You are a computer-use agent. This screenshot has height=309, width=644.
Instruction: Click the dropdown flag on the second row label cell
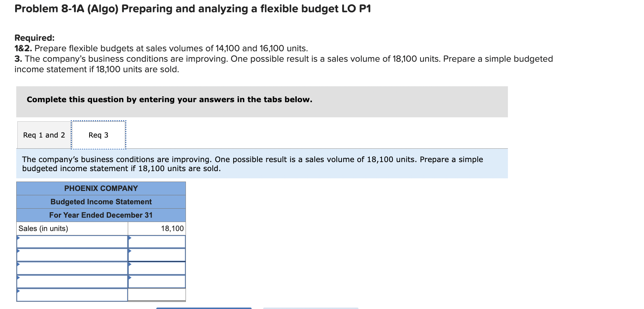pos(18,252)
